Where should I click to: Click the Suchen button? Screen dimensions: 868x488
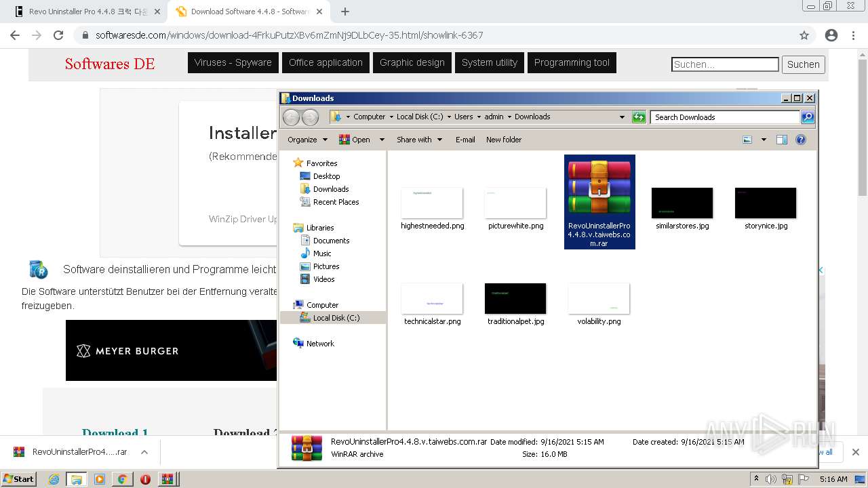pos(804,64)
